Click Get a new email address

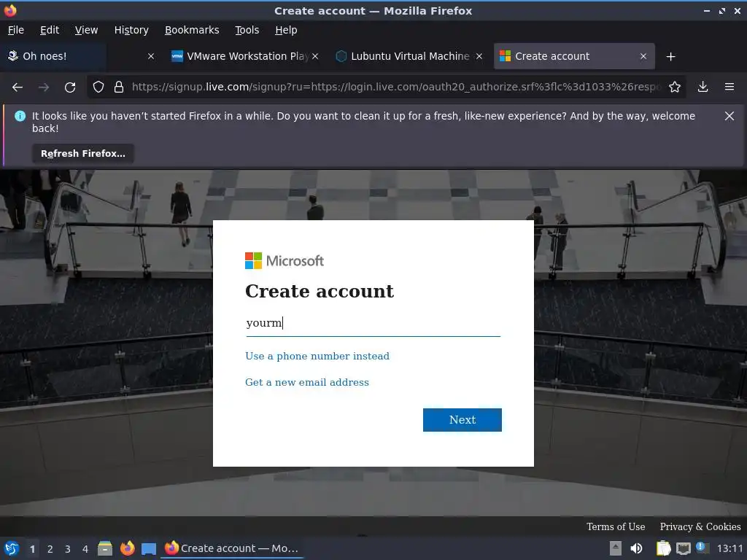[x=307, y=382]
